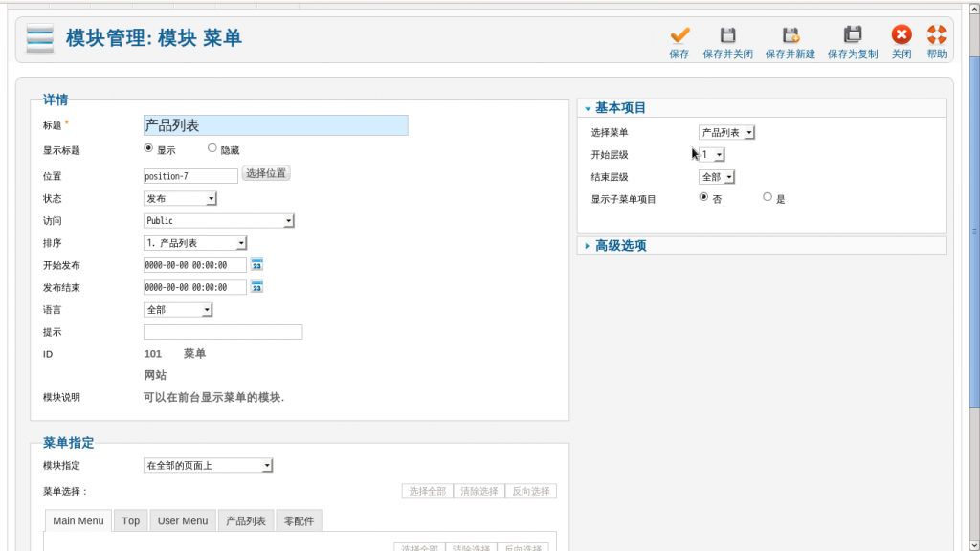The width and height of the screenshot is (980, 551).
Task: Select 显示 radio for 显示标题
Action: tap(148, 148)
